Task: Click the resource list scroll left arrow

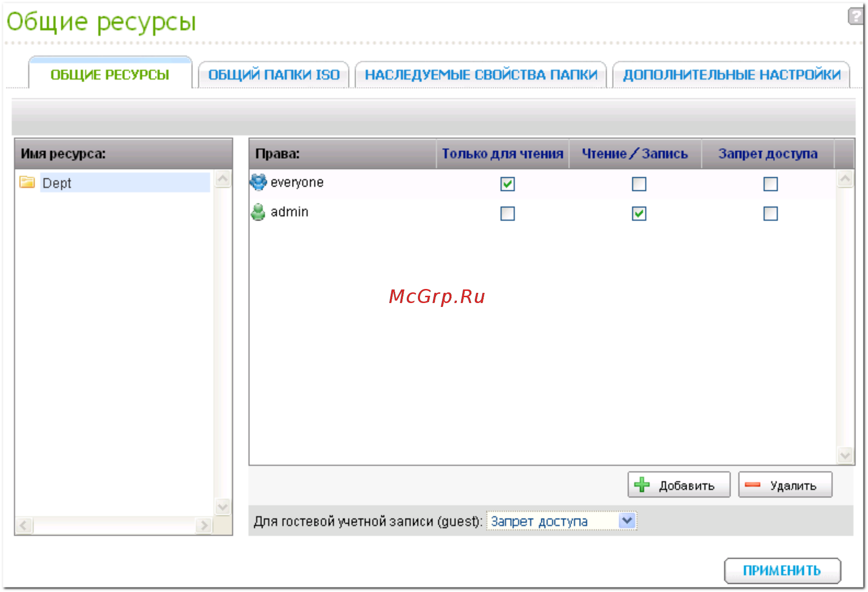Action: point(24,525)
